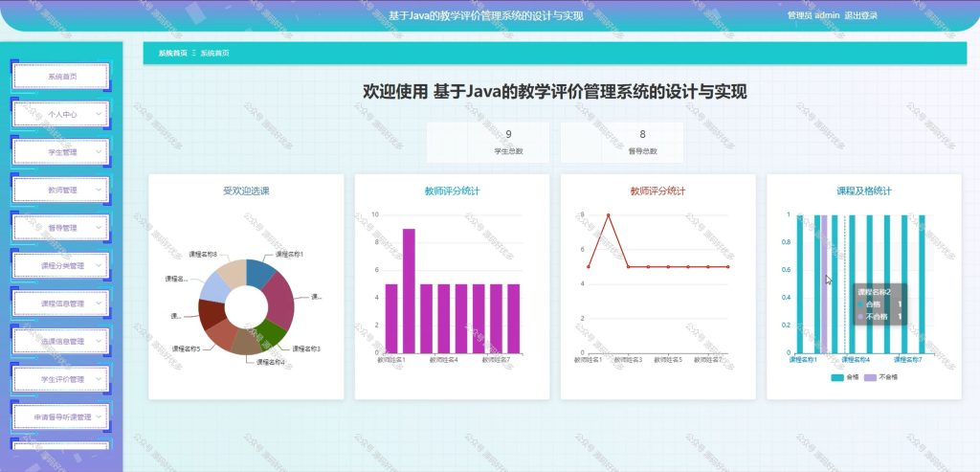Viewport: 980px width, 472px height.
Task: Open the 申请督导听课管理 menu
Action: pos(61,417)
